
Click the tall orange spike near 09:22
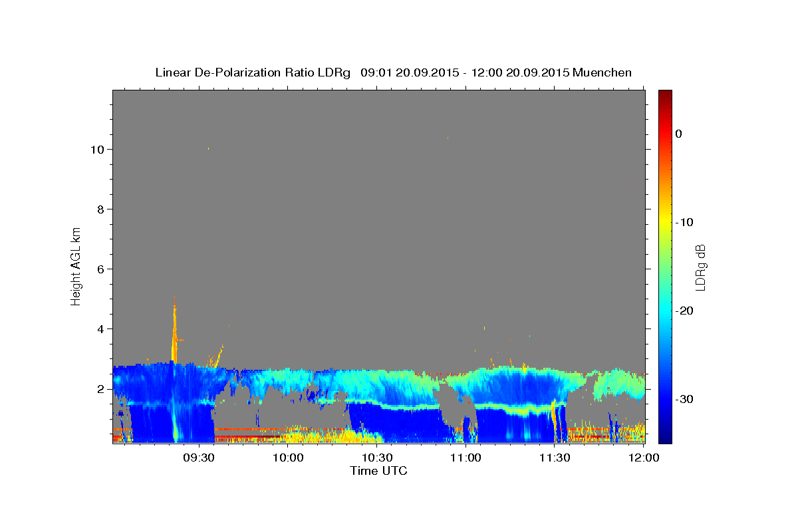(x=174, y=329)
